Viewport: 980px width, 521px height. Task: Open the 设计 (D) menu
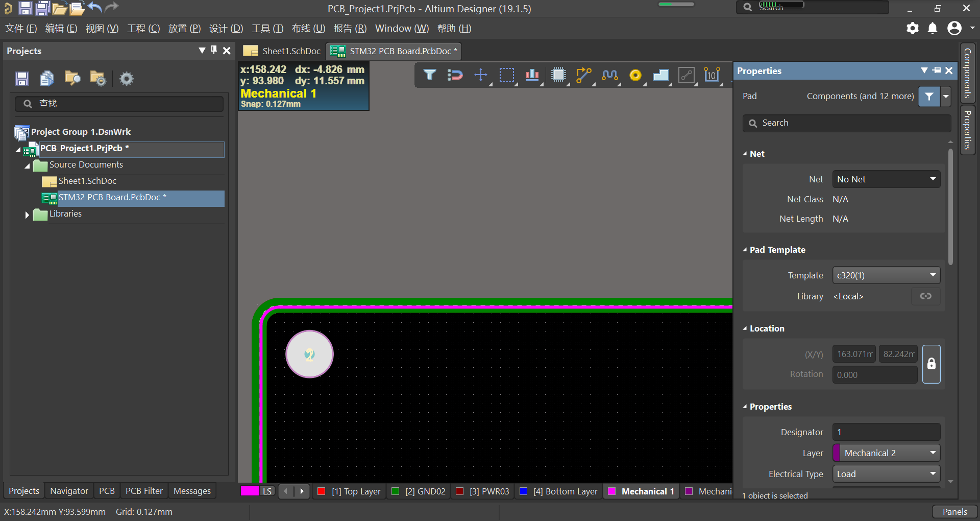(226, 29)
